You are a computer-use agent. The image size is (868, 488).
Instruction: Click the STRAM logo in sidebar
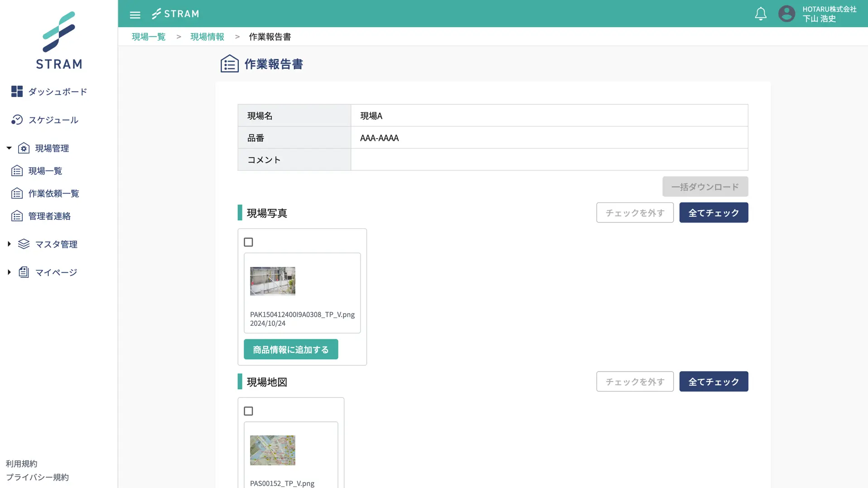[59, 40]
